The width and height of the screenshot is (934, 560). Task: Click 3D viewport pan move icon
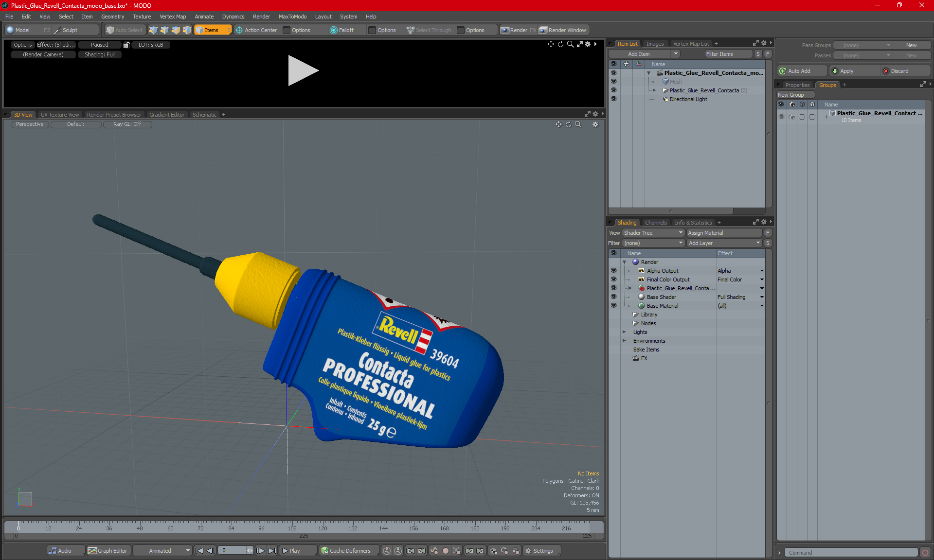pyautogui.click(x=558, y=124)
